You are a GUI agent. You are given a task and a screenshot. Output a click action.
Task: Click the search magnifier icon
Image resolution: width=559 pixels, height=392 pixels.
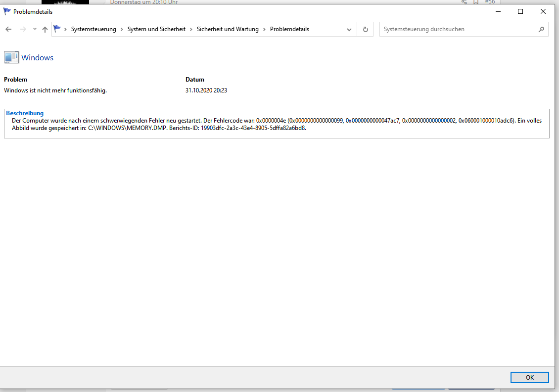click(541, 29)
